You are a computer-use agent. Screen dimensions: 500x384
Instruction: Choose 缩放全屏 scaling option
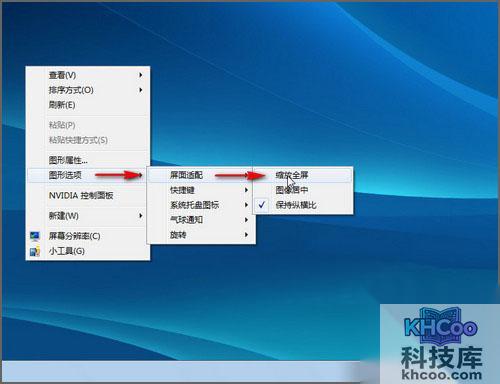(303, 175)
